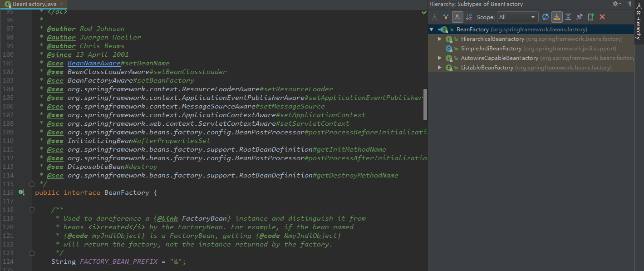Toggle the Subtypes Hierarchy view button
Viewport: 644px width, 271px height.
(457, 17)
